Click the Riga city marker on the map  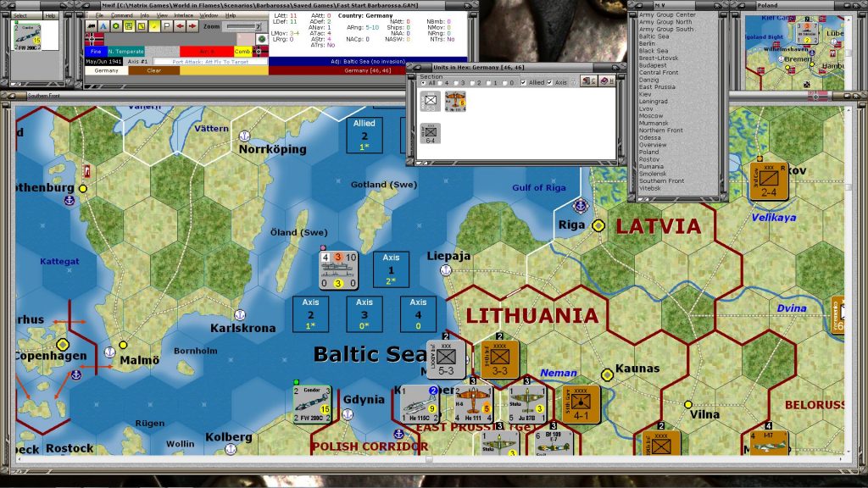[598, 225]
